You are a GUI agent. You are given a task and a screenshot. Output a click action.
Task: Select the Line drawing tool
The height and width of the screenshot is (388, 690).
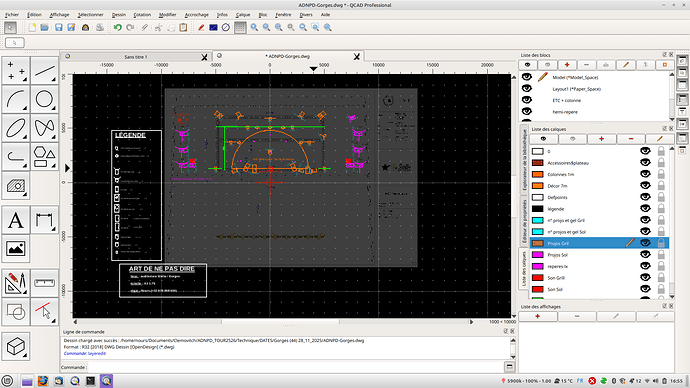(44, 70)
